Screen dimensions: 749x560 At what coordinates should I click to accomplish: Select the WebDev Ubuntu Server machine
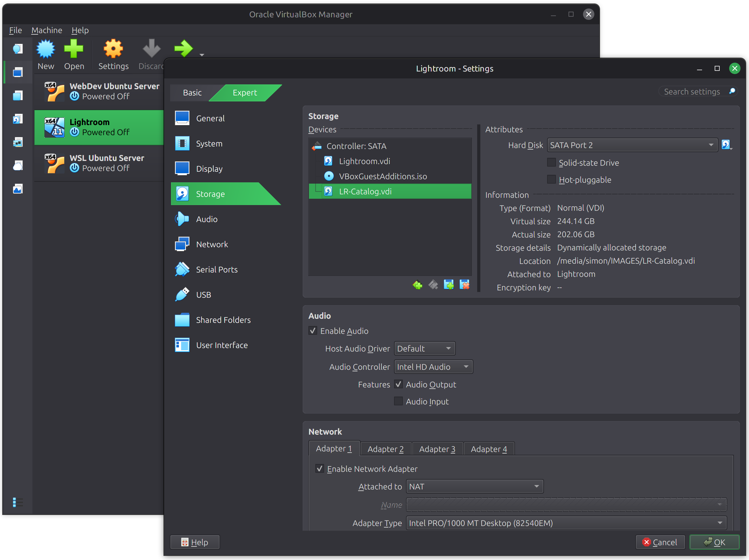(99, 91)
